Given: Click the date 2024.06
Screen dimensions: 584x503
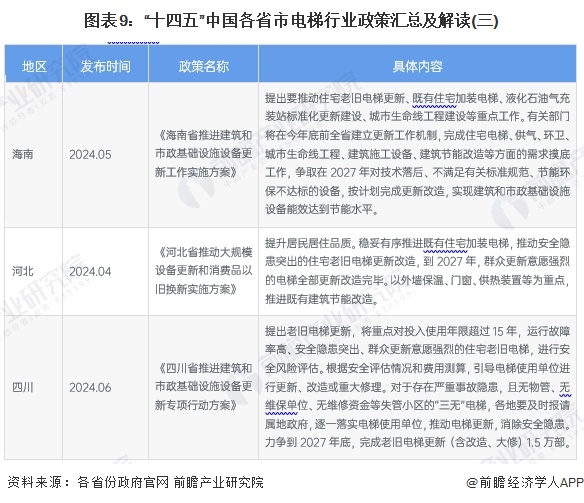Looking at the screenshot, I should click(90, 388).
